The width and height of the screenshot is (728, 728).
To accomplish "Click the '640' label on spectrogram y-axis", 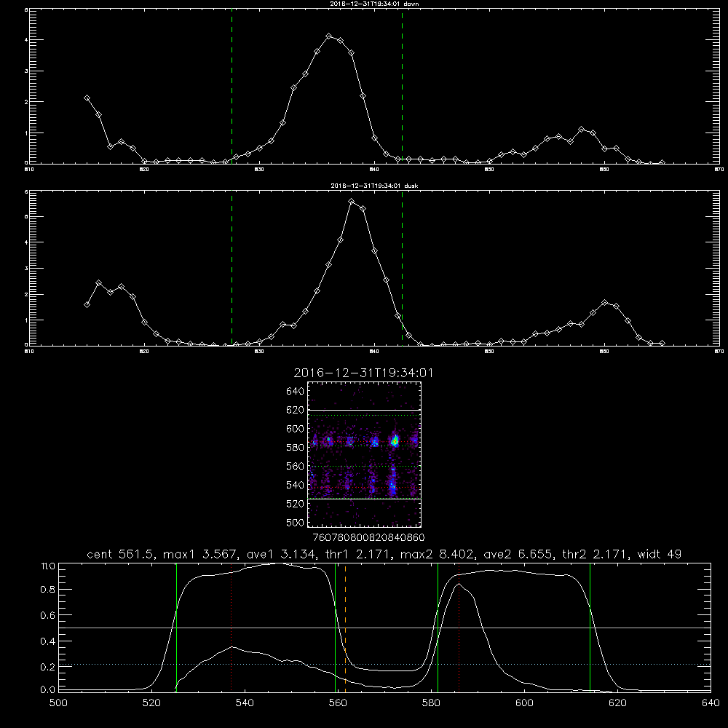I will [295, 392].
